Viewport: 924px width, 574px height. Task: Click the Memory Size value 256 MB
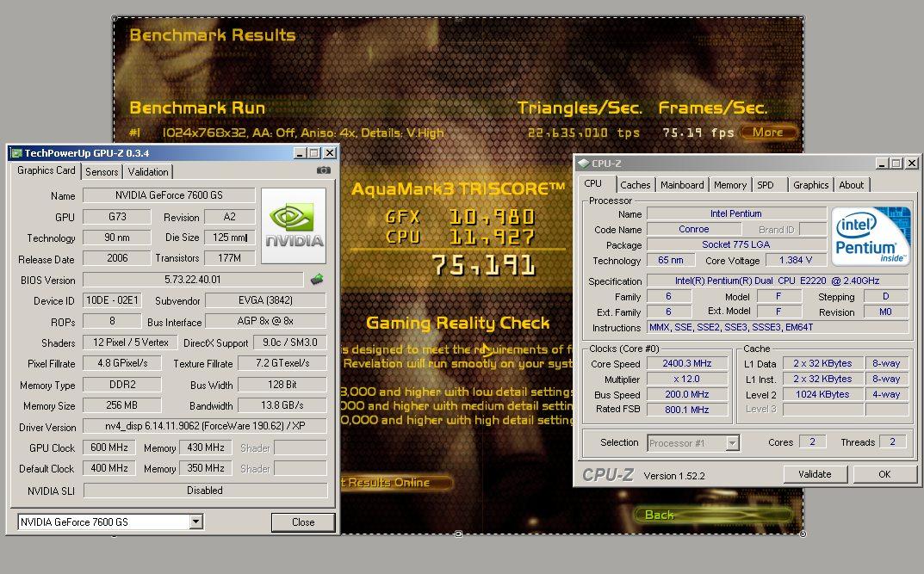[x=122, y=405]
